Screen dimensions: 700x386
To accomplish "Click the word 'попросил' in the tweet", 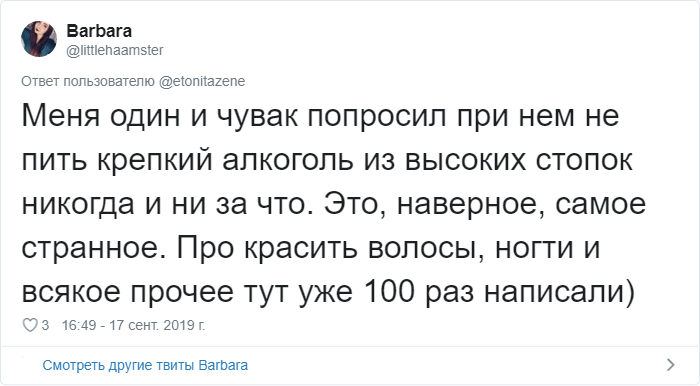I will tap(377, 118).
